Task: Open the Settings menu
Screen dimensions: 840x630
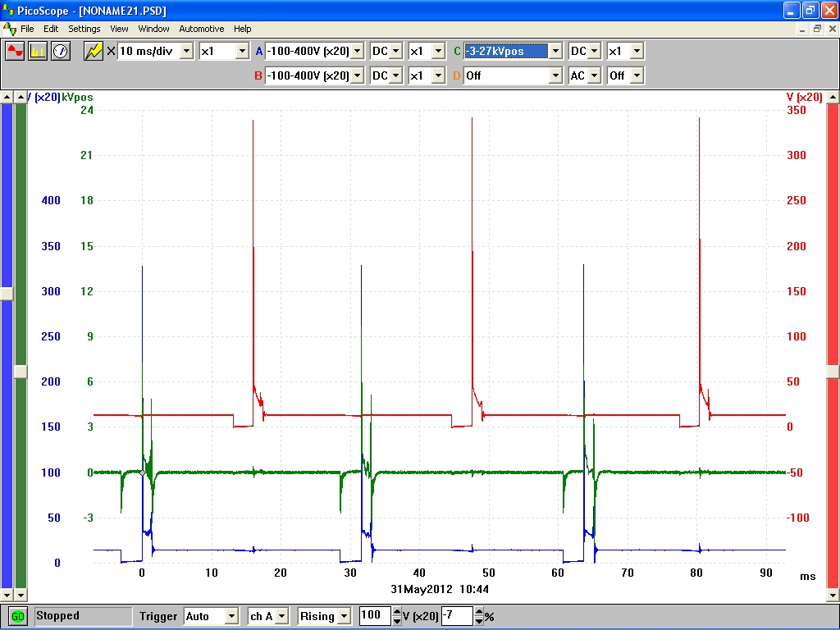Action: pyautogui.click(x=84, y=29)
